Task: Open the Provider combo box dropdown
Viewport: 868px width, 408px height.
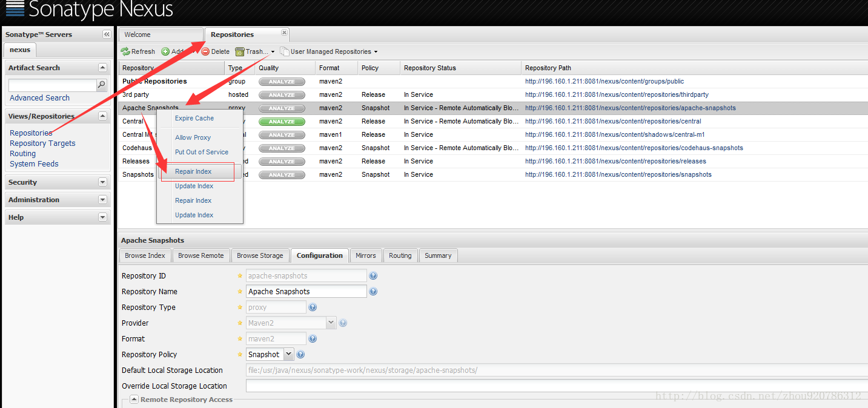Action: pos(331,323)
